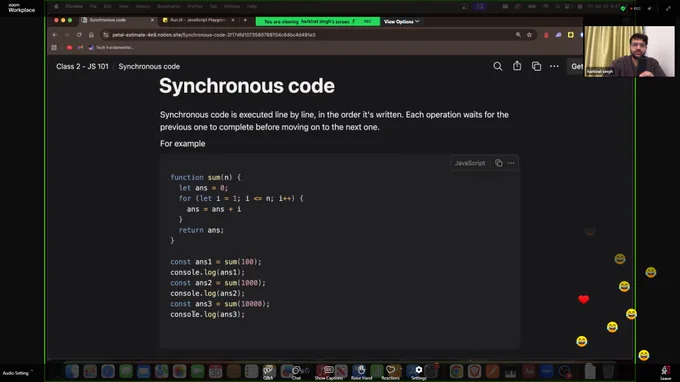Open the File menu in macOS menu bar

(x=93, y=7)
